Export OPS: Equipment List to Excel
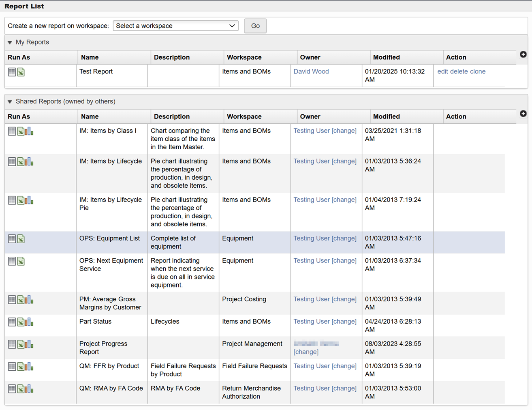The width and height of the screenshot is (532, 410). [x=21, y=239]
